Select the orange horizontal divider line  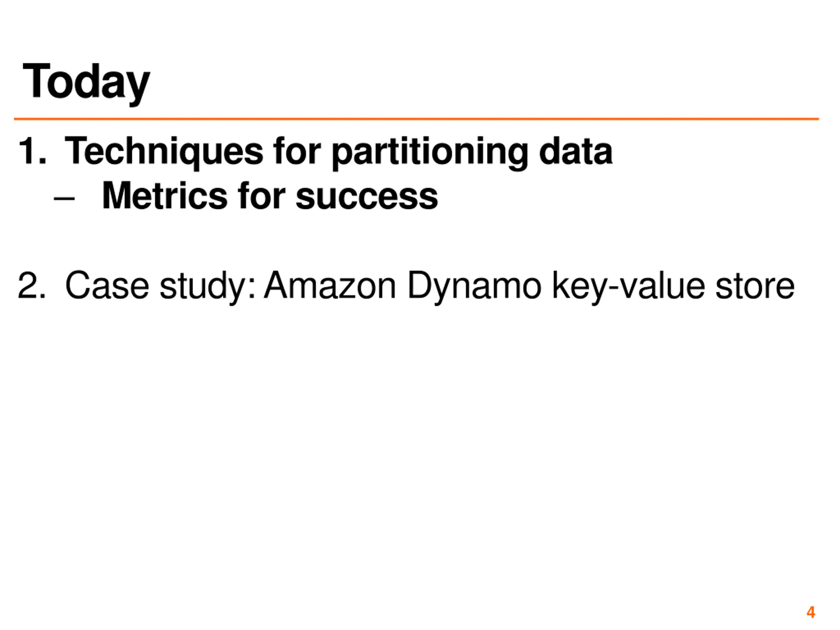pyautogui.click(x=416, y=119)
